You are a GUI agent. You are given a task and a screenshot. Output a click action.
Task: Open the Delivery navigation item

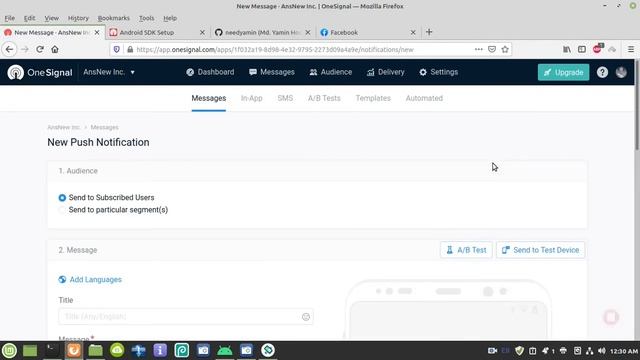click(385, 72)
